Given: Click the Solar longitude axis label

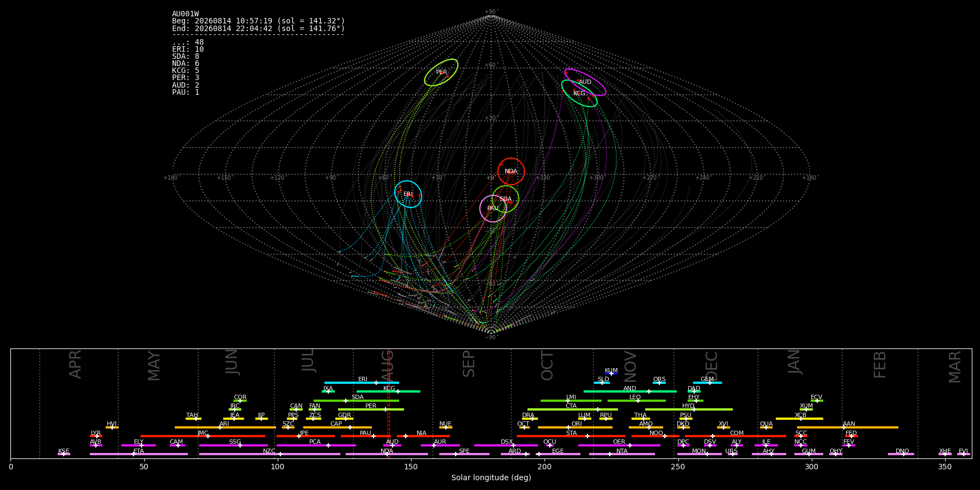Looking at the screenshot, I should pyautogui.click(x=491, y=478).
